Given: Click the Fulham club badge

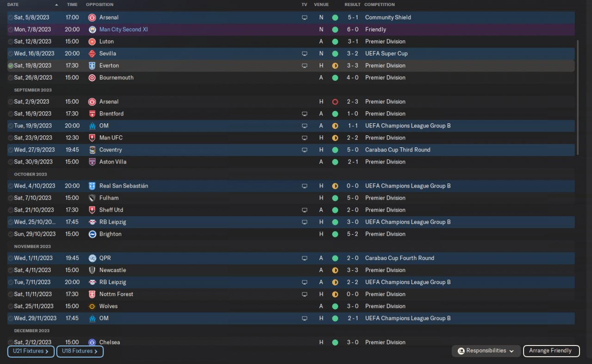Looking at the screenshot, I should pos(92,198).
